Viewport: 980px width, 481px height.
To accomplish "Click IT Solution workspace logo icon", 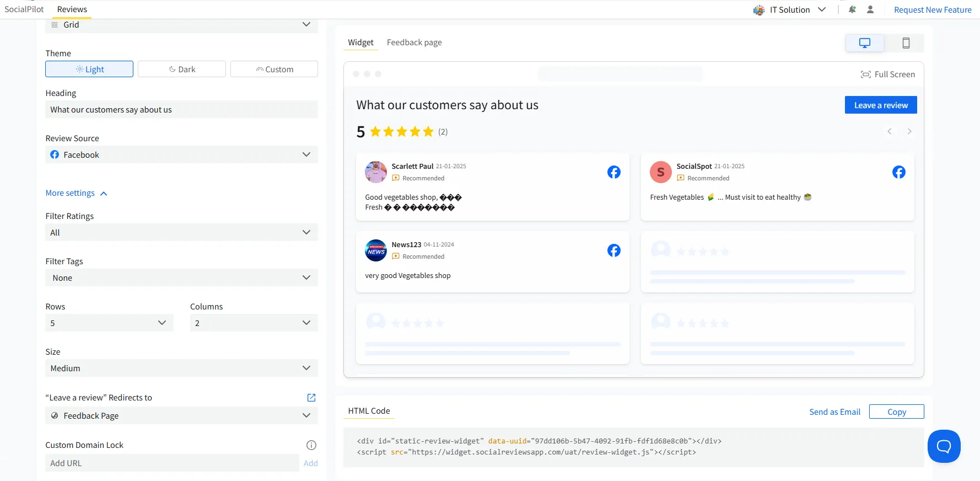I will [x=759, y=10].
